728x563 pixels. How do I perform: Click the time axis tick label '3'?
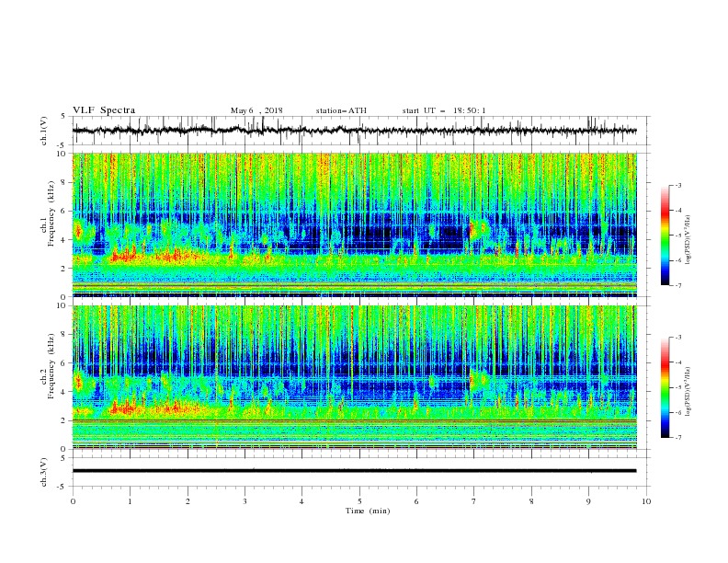[245, 501]
